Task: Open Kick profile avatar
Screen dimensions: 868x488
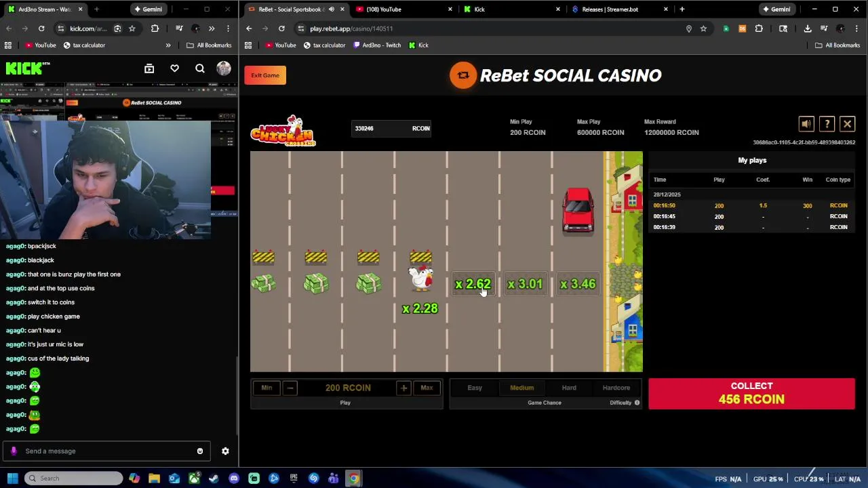Action: pyautogui.click(x=224, y=68)
